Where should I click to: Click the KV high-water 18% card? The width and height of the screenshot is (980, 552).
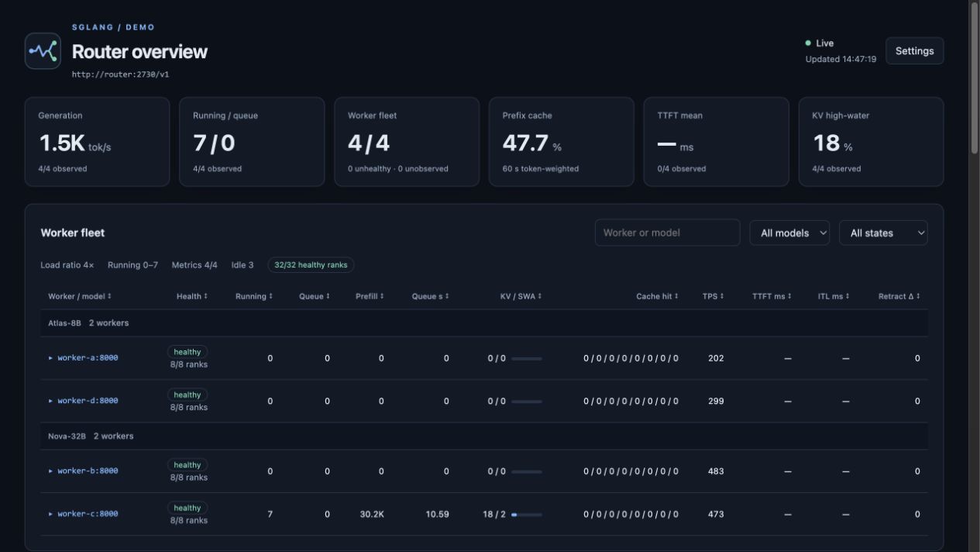click(872, 142)
